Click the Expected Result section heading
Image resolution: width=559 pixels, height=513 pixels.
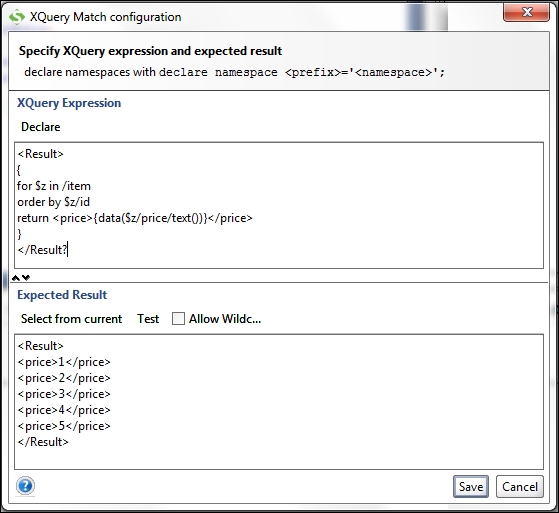click(62, 295)
